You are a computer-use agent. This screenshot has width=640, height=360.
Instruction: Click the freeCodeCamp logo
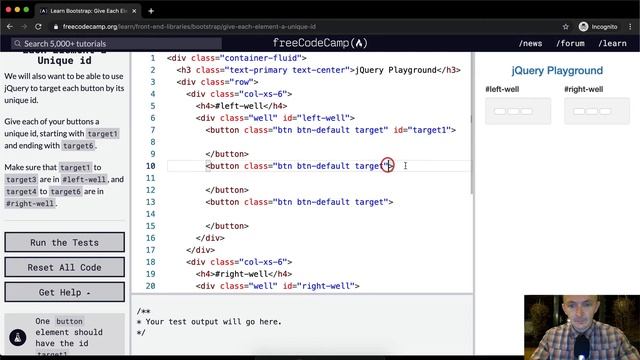tap(320, 43)
